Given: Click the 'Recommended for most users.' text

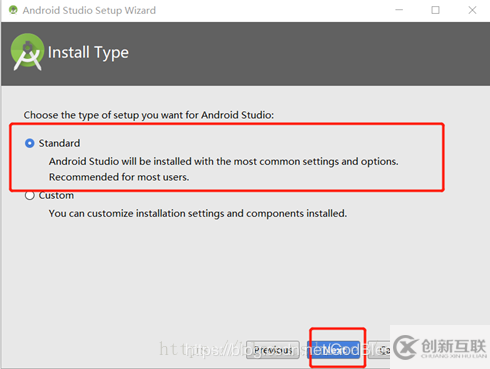Looking at the screenshot, I should (x=119, y=177).
